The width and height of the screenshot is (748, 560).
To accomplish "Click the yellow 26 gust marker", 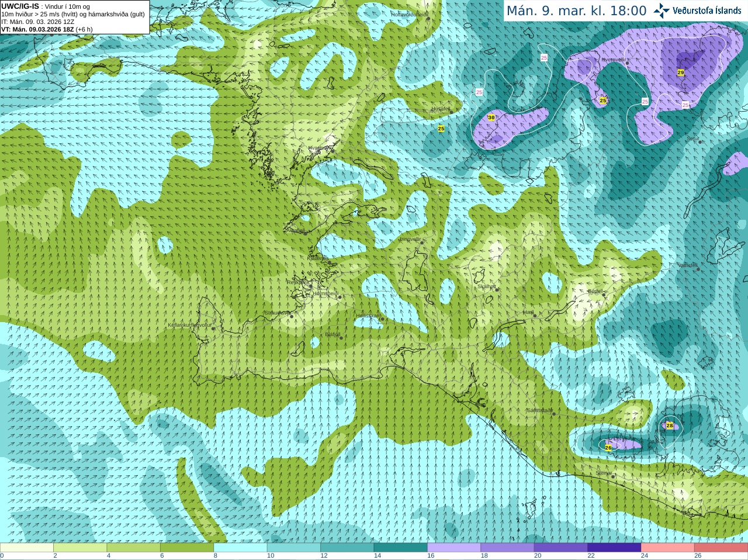I will (608, 448).
